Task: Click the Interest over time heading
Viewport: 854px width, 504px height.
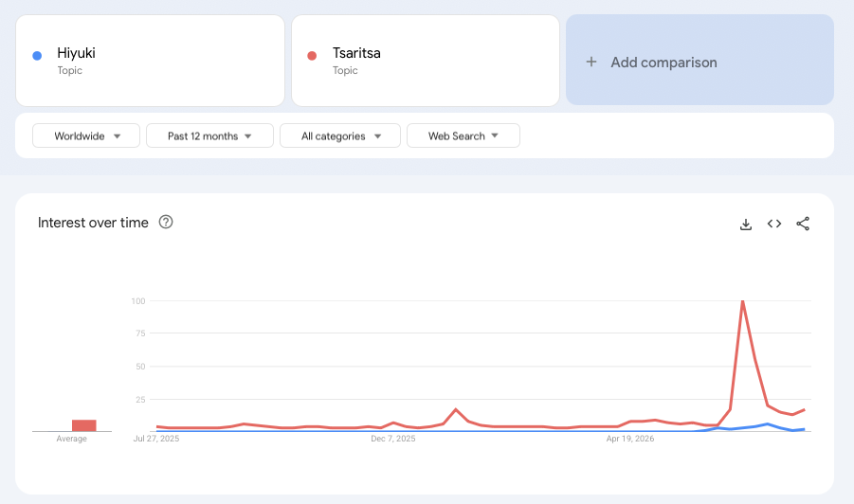Action: tap(93, 223)
